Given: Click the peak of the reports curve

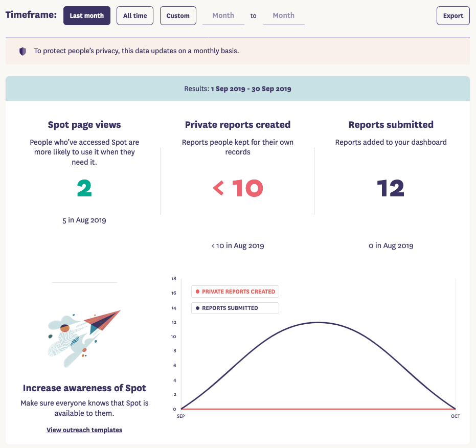Looking at the screenshot, I should click(x=318, y=322).
